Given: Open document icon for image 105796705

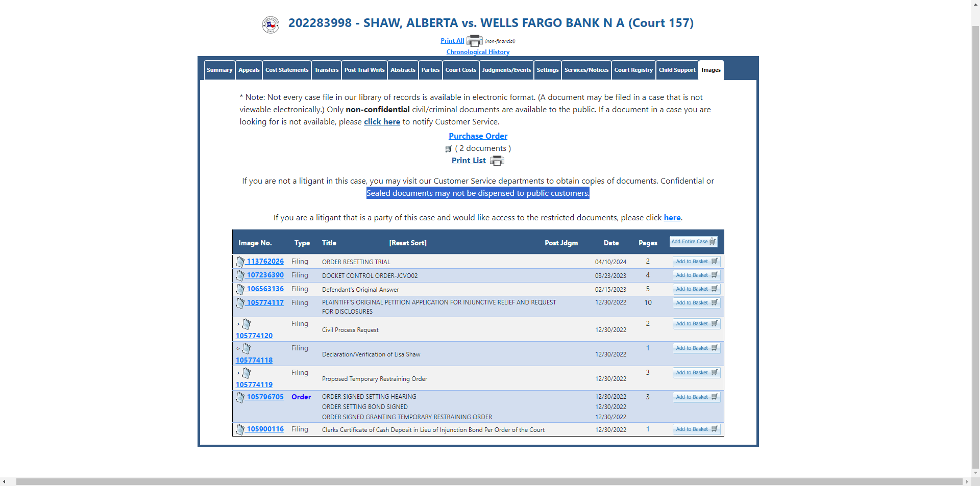Looking at the screenshot, I should click(240, 397).
